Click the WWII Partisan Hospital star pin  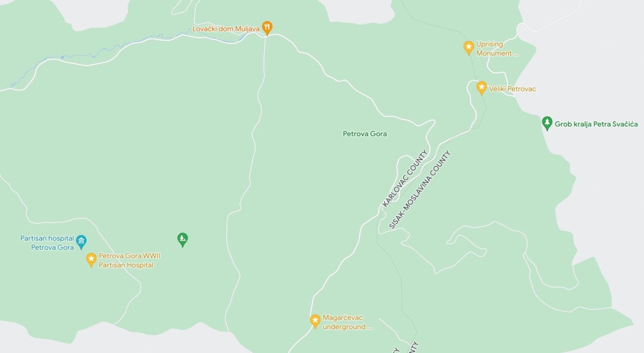pyautogui.click(x=91, y=259)
